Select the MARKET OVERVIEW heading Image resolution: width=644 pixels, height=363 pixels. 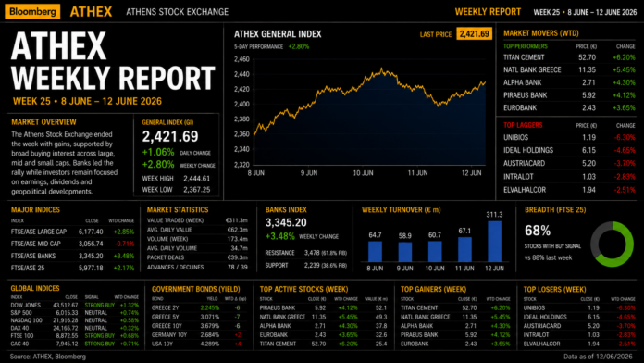[43, 122]
